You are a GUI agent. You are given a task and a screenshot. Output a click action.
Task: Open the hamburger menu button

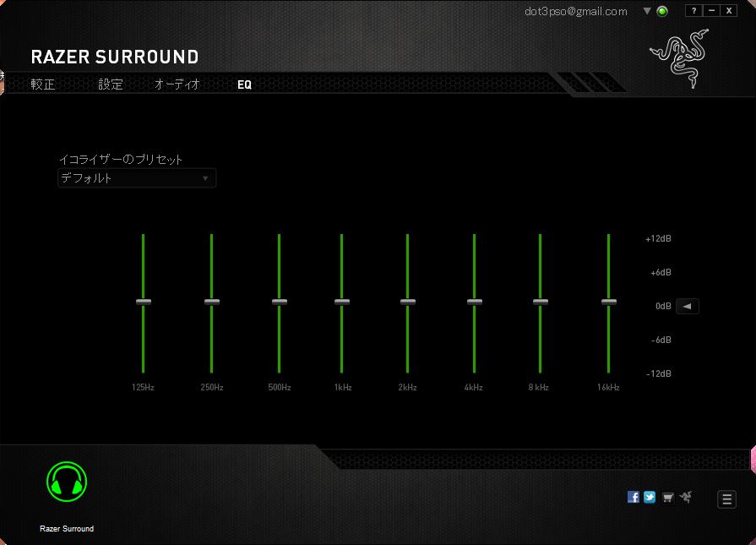coord(727,499)
